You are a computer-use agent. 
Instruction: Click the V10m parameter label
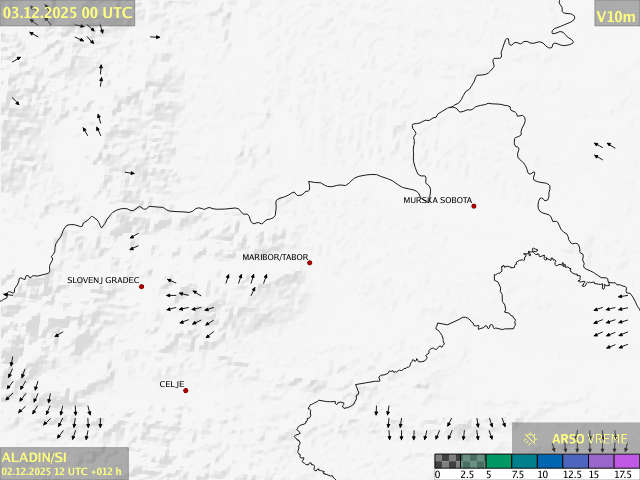614,16
